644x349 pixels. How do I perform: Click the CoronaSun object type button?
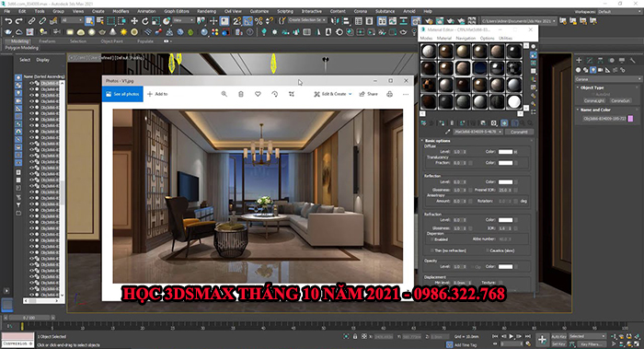[x=620, y=100]
